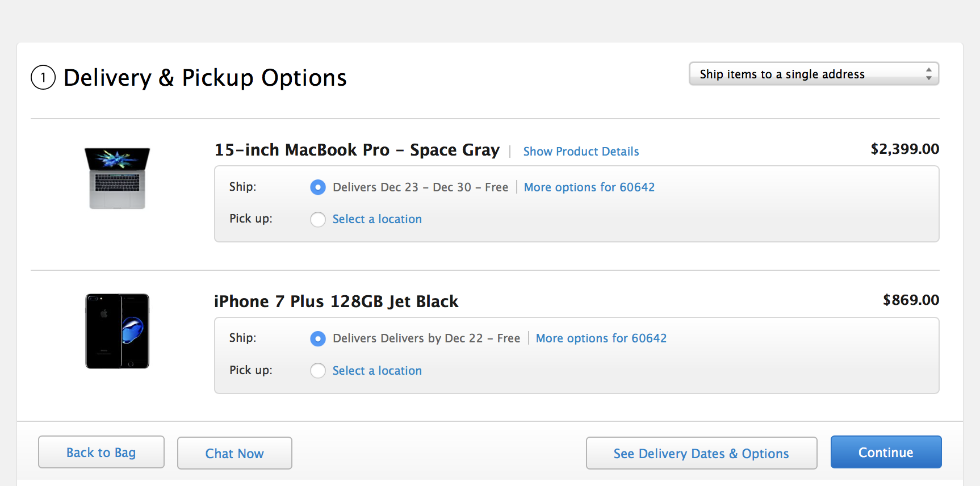Screen dimensions: 980x486
Task: Open More options for 60642 for MacBook
Action: coord(589,187)
